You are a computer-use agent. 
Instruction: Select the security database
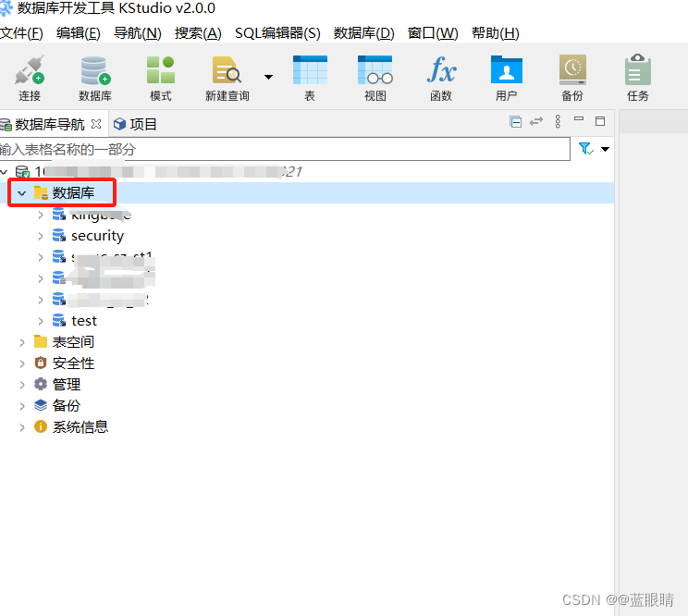pyautogui.click(x=97, y=236)
